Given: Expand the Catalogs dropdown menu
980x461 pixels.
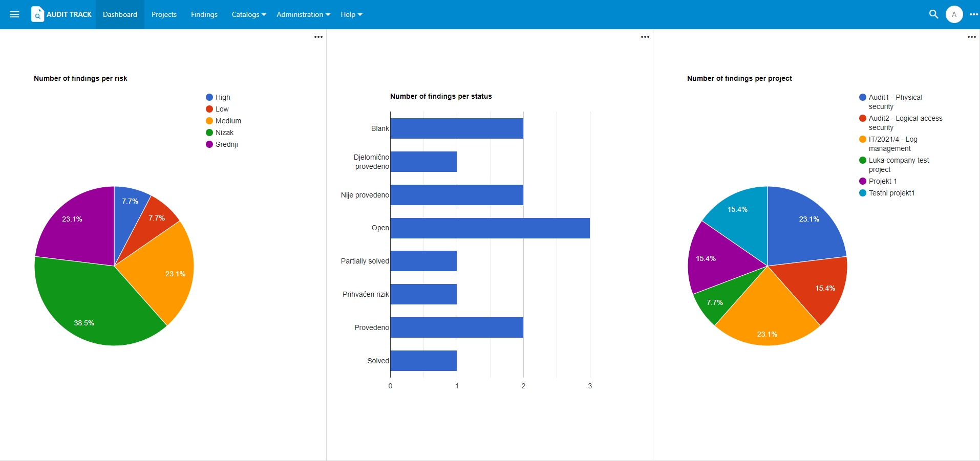Looking at the screenshot, I should click(249, 14).
